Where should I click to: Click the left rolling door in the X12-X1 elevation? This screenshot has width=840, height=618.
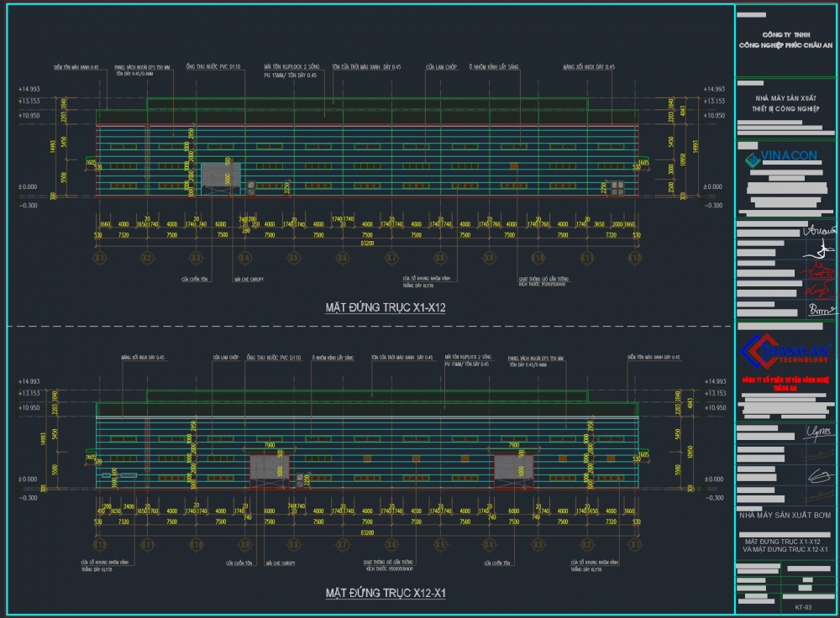pos(269,469)
